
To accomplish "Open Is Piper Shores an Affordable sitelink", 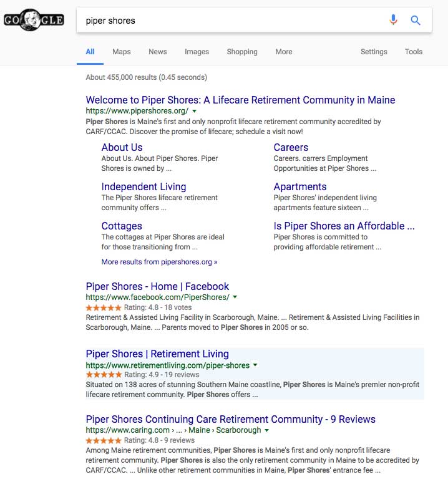I will [344, 226].
